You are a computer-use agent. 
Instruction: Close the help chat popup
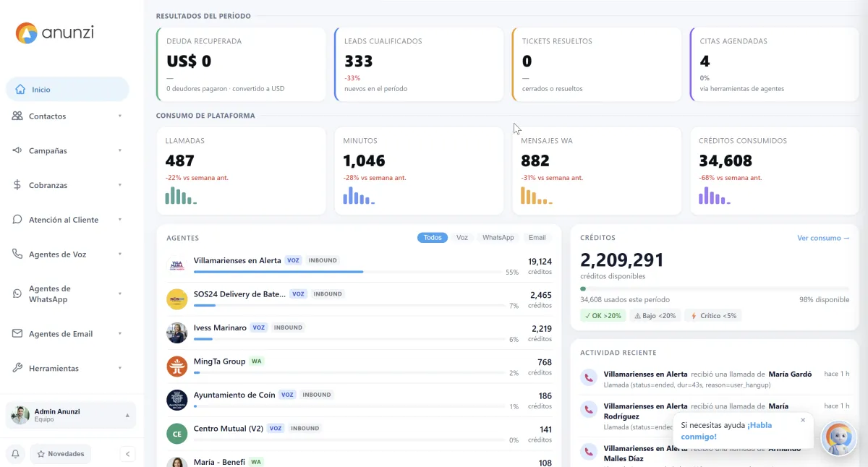803,420
